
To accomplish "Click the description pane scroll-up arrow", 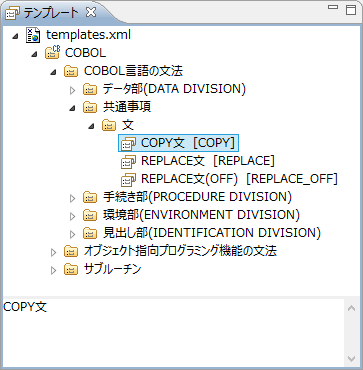I will (351, 308).
